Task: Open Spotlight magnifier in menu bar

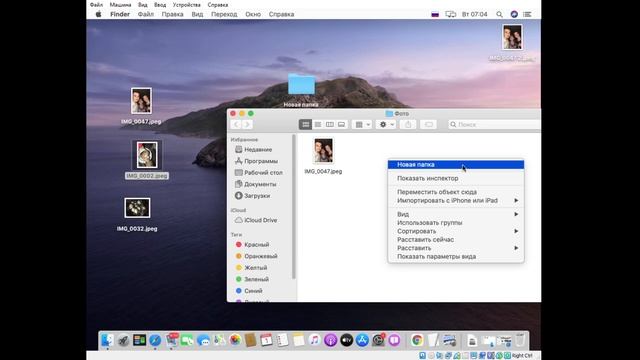Action: click(x=499, y=14)
